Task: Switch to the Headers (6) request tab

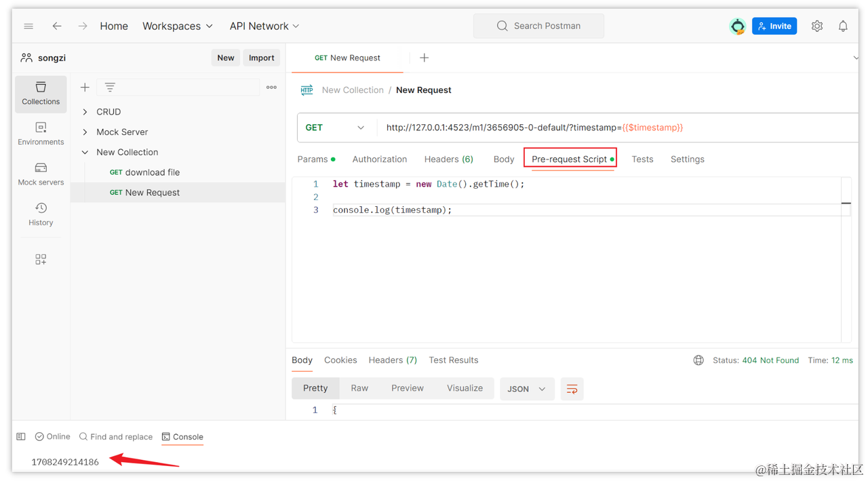Action: click(449, 159)
